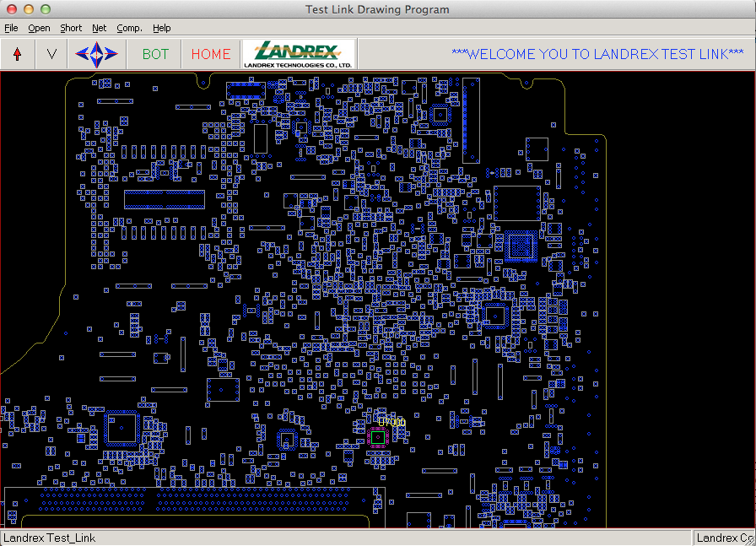Click the window title Test Link Drawing Program

(377, 9)
